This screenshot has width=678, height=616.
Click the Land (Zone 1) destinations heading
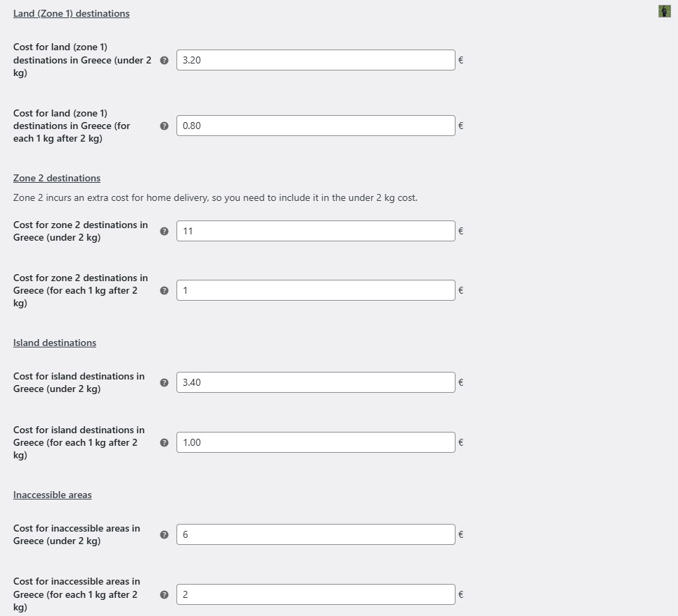71,13
